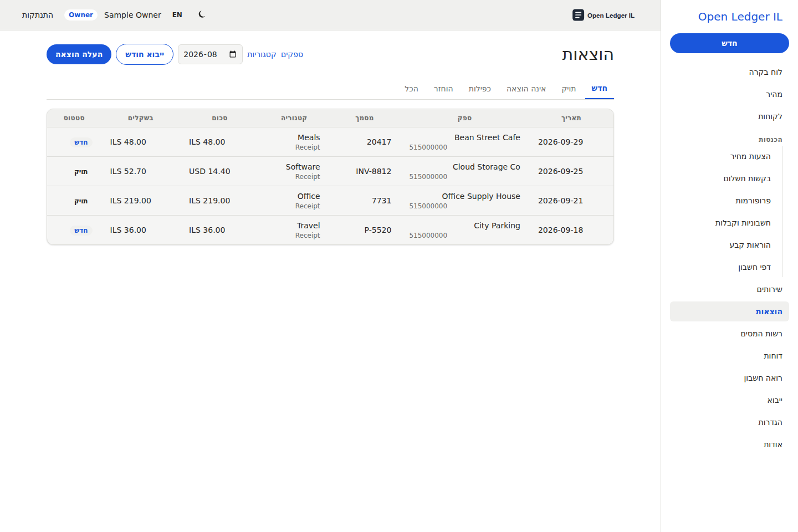The image size is (798, 532).
Task: Click the העלה הוצאה button
Action: (79, 54)
